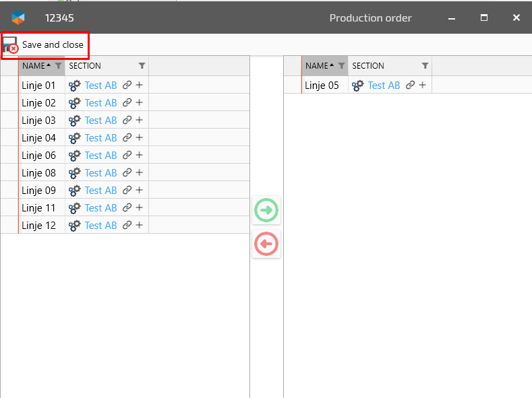Open the Test AB link for Linje 11
The image size is (532, 398).
[x=100, y=208]
